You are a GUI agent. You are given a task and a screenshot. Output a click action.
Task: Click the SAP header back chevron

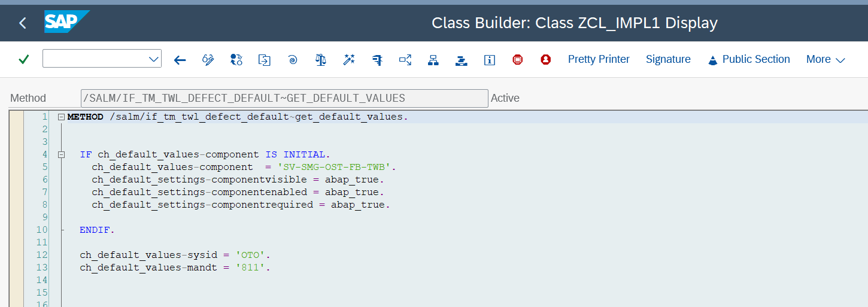(23, 23)
